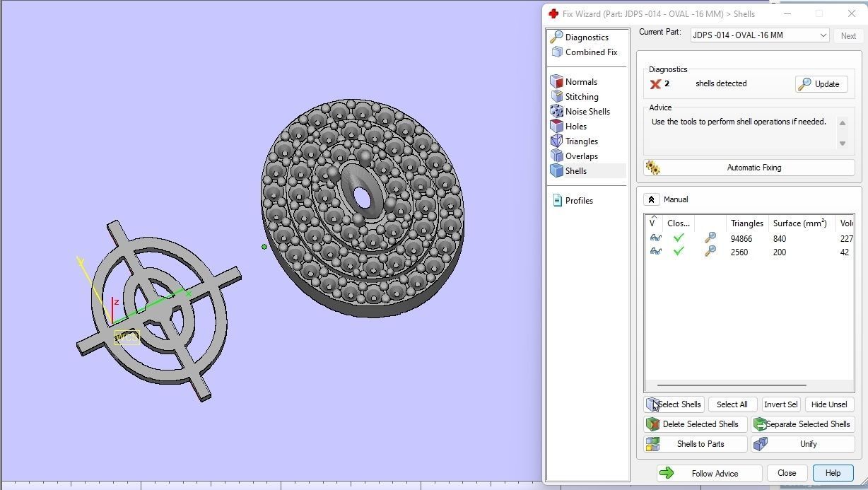Click the Select Shells button
The height and width of the screenshot is (490, 868).
pos(674,404)
